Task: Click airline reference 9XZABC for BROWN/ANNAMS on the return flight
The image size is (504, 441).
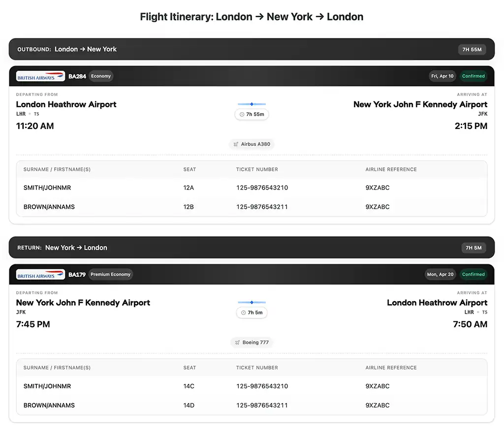Action: pos(378,406)
